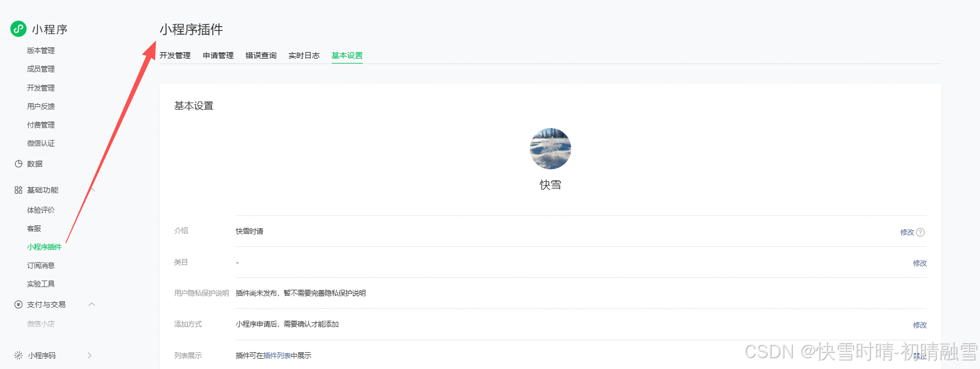Click 修改 in the 添加方式 row

[920, 325]
